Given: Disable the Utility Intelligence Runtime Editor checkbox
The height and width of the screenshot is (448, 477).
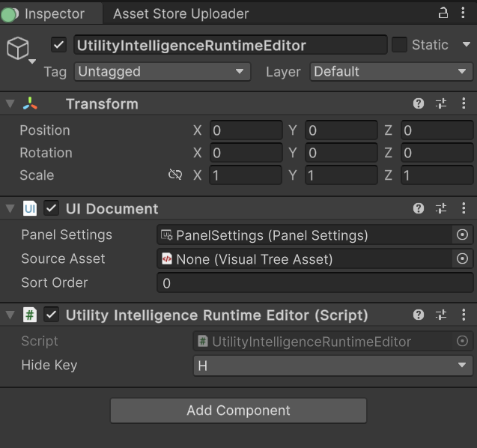Looking at the screenshot, I should coord(51,315).
